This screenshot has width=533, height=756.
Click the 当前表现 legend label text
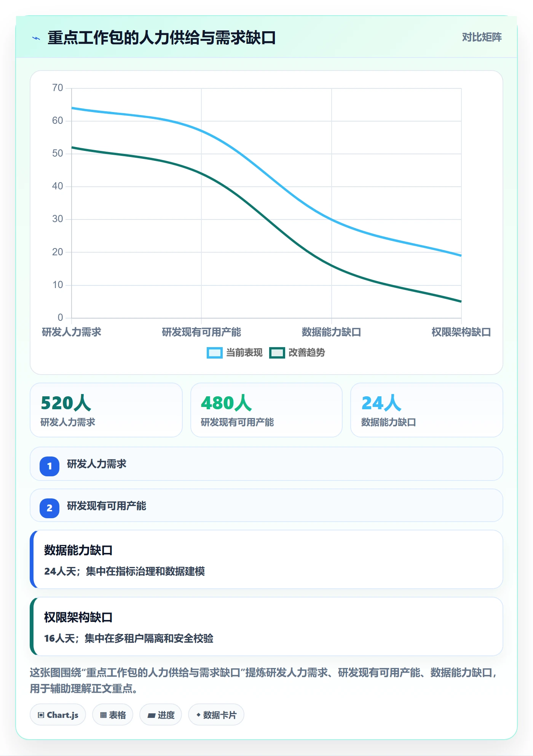tap(244, 353)
